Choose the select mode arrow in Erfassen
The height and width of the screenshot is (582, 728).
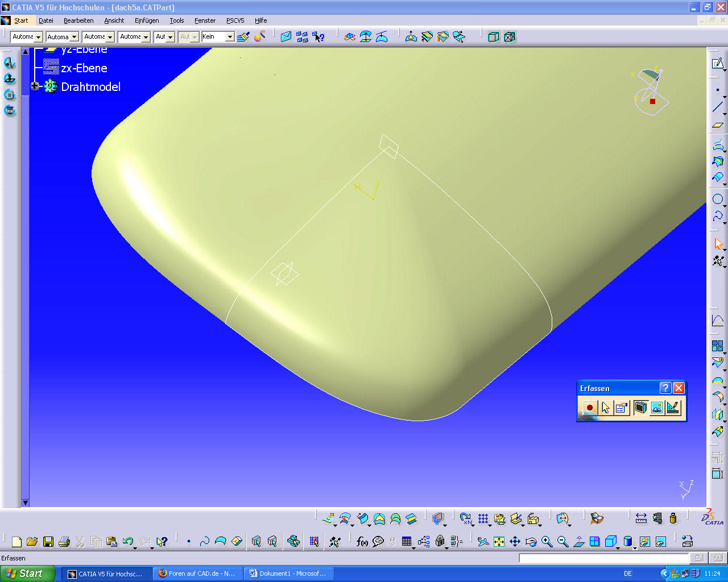pos(606,408)
